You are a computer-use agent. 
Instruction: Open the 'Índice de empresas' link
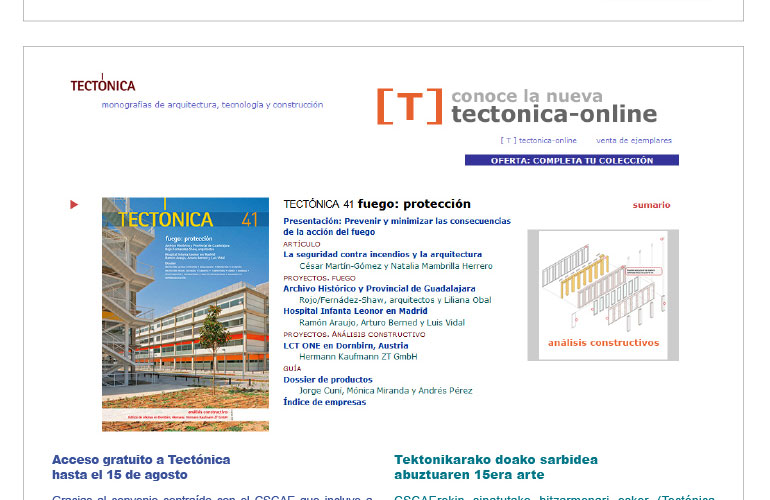[325, 402]
